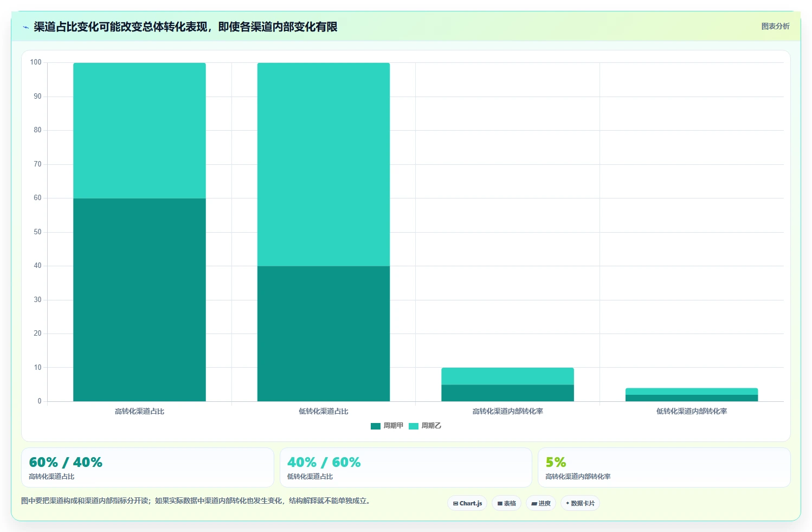Screen dimensions: 812x532
Task: Click the dark segment of 高转化渠道内部转化率 bar
Action: 507,393
